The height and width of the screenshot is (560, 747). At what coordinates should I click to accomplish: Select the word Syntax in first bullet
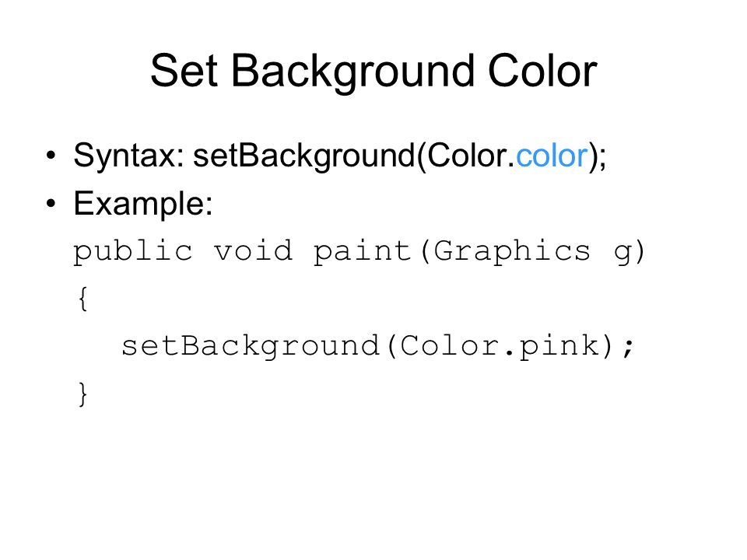coord(124,156)
